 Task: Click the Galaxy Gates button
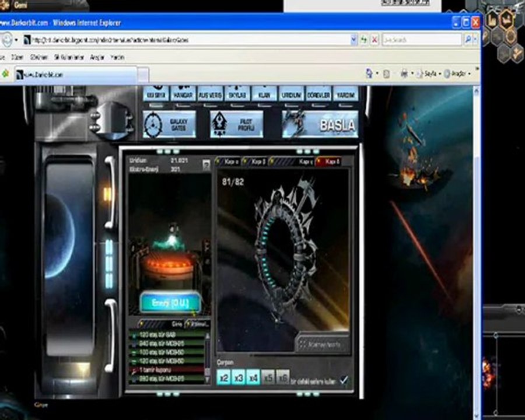pos(169,125)
